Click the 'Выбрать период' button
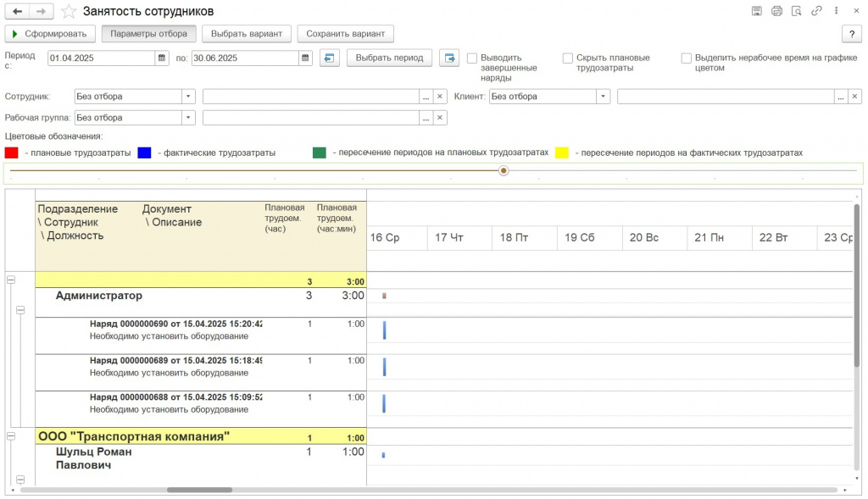 coord(389,58)
